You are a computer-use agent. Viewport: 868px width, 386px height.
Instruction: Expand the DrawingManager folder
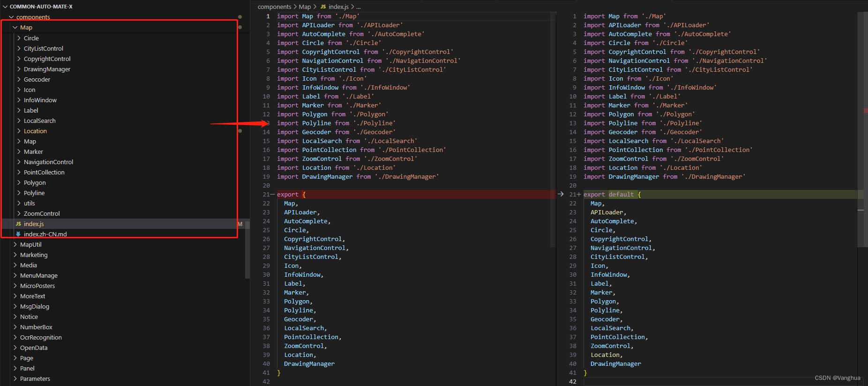pos(47,69)
